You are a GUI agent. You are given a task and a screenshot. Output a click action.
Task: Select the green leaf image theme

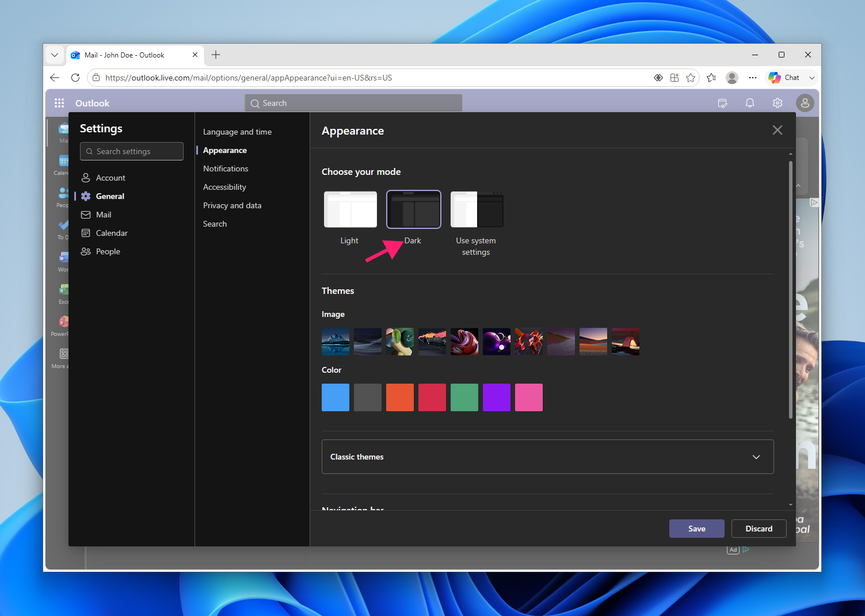point(400,342)
